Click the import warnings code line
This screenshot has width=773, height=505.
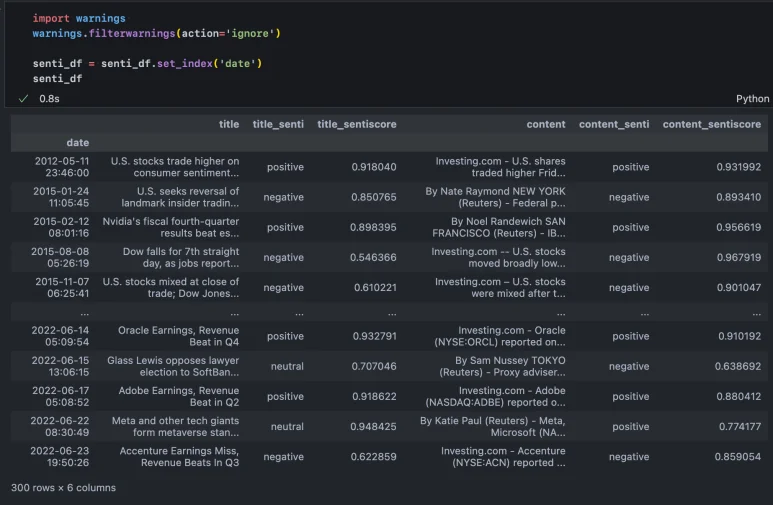pyautogui.click(x=79, y=18)
